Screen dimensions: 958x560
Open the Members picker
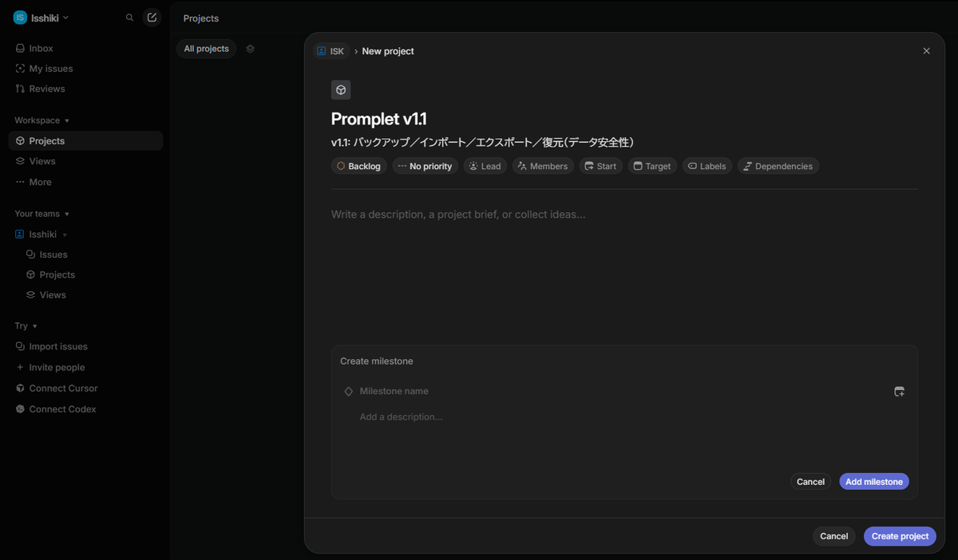[x=543, y=166]
